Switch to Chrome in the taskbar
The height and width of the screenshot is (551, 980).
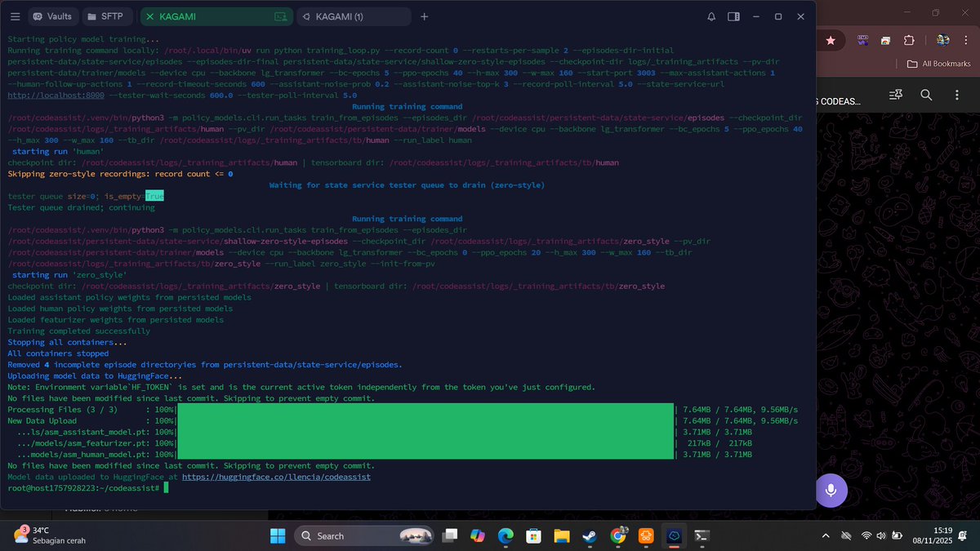[618, 535]
